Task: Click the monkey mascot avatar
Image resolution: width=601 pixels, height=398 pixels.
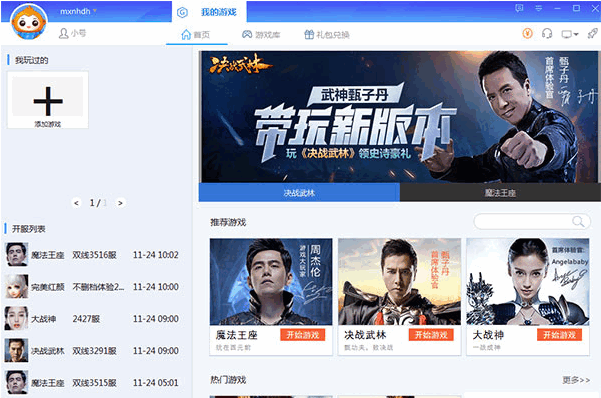Action: pyautogui.click(x=28, y=22)
